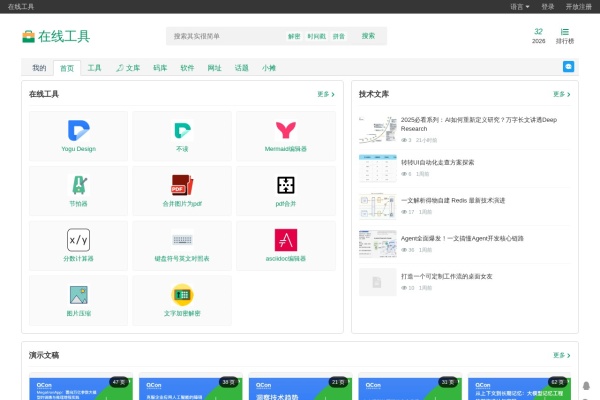
Task: Open the 图片压缩 image icon
Action: point(79,294)
